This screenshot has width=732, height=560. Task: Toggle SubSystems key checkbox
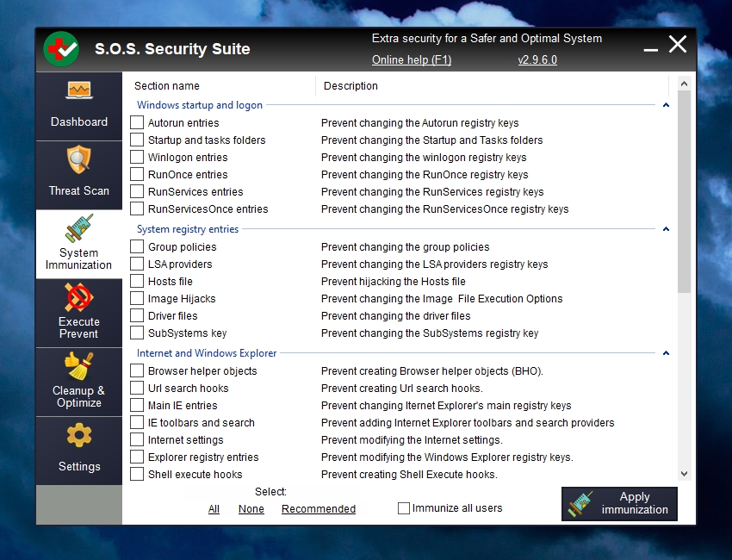[137, 333]
